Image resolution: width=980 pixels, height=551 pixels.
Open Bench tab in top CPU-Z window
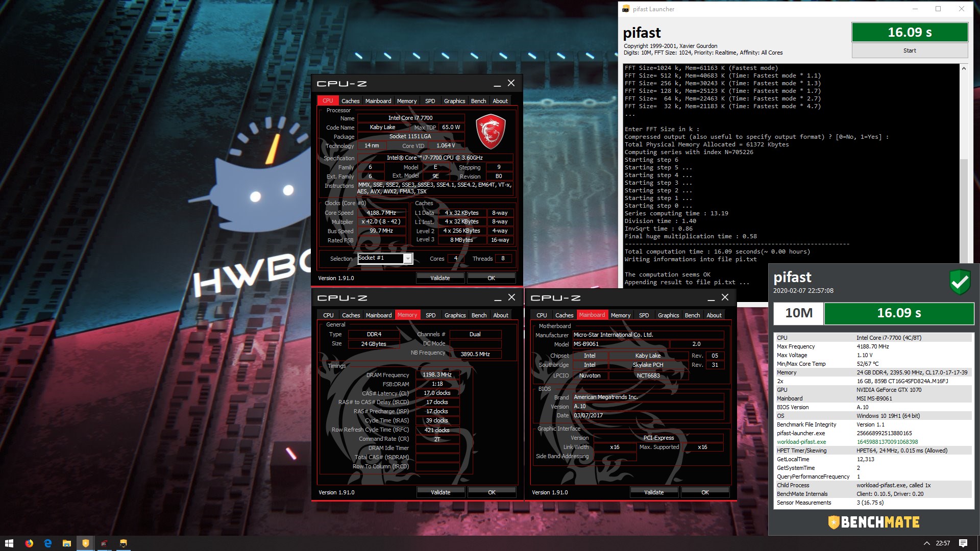[x=478, y=101]
